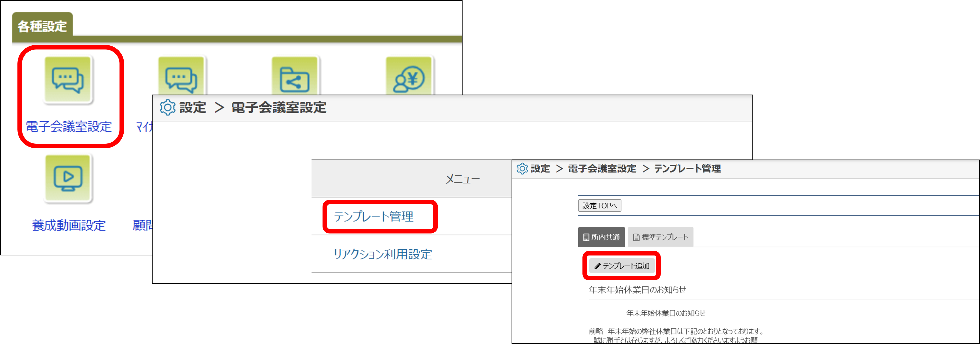Image resolution: width=980 pixels, height=344 pixels.
Task: Click the 電子会議室設定 chat bubble icon
Action: point(68,80)
